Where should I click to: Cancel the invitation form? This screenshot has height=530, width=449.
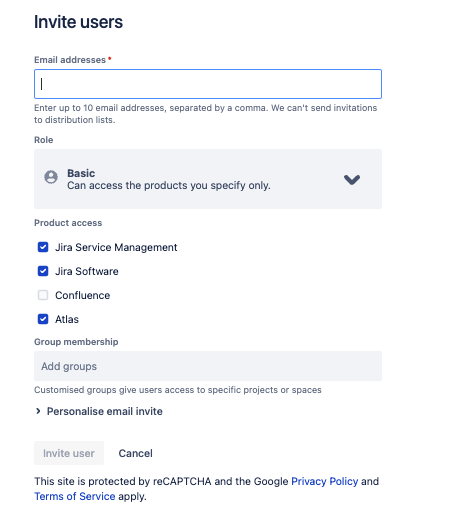[x=136, y=453]
